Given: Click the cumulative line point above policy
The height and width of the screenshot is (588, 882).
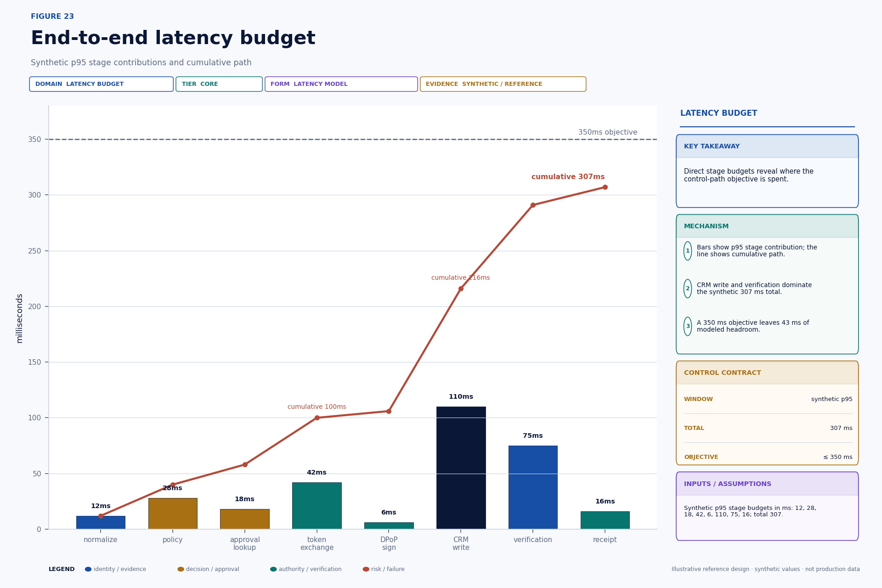Looking at the screenshot, I should (x=173, y=485).
